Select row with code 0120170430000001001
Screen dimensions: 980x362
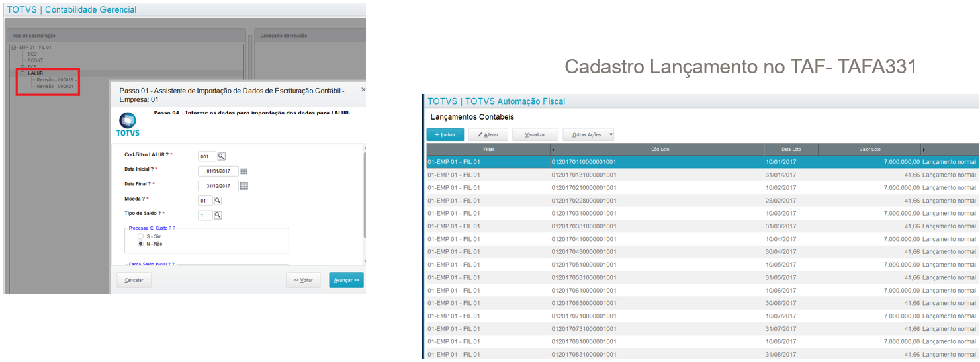tap(701, 252)
